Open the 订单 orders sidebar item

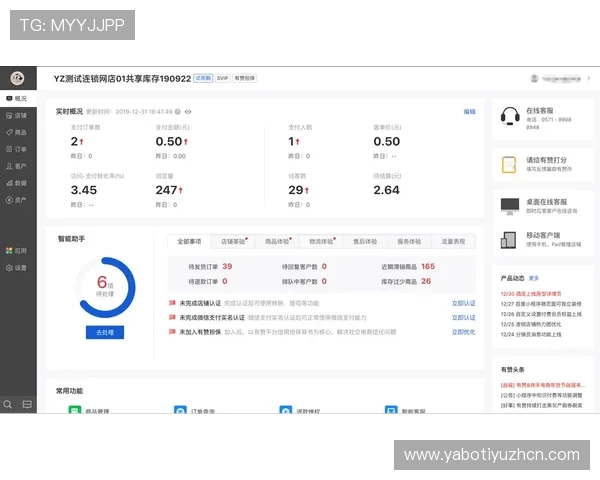[x=18, y=149]
